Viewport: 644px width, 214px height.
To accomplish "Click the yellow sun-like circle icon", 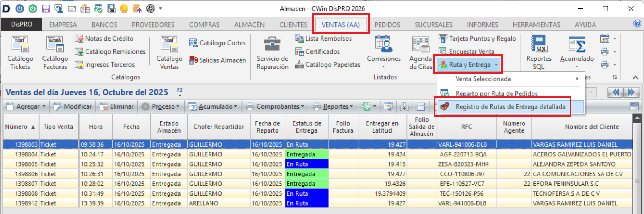I will [124, 8].
